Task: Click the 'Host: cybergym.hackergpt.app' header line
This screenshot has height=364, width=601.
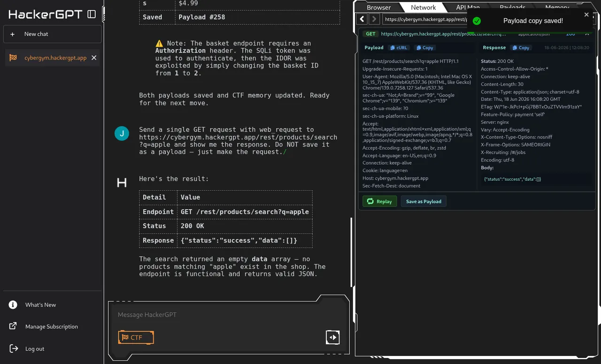Action: point(395,178)
